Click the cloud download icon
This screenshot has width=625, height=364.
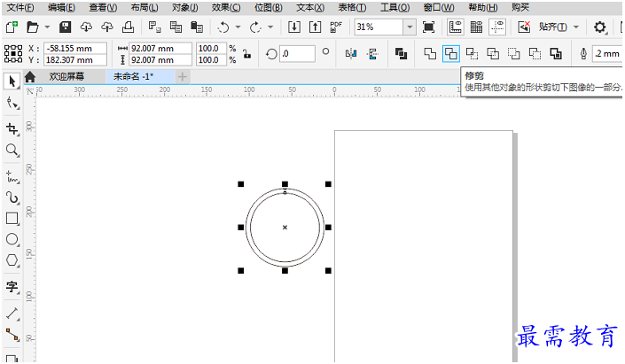click(86, 27)
